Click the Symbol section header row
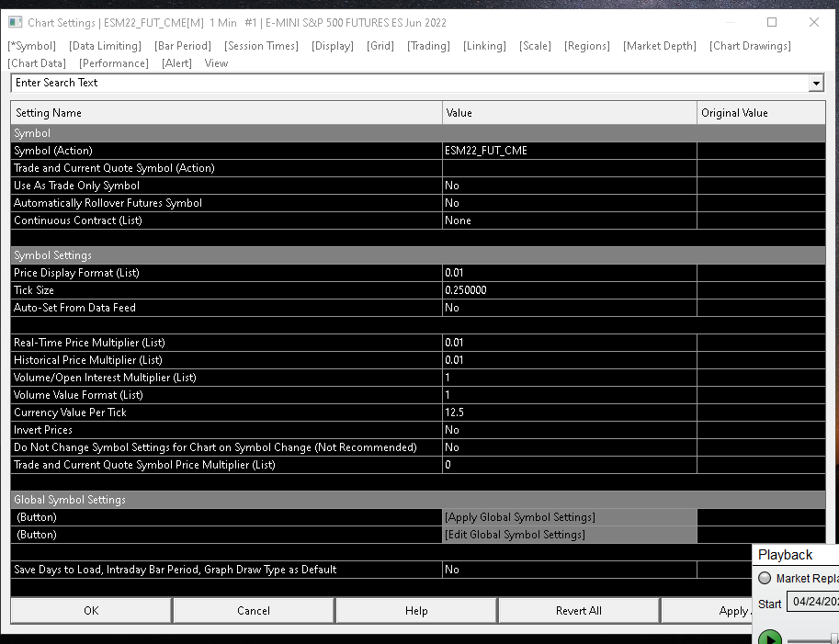Screen dimensions: 839x644 coord(418,133)
